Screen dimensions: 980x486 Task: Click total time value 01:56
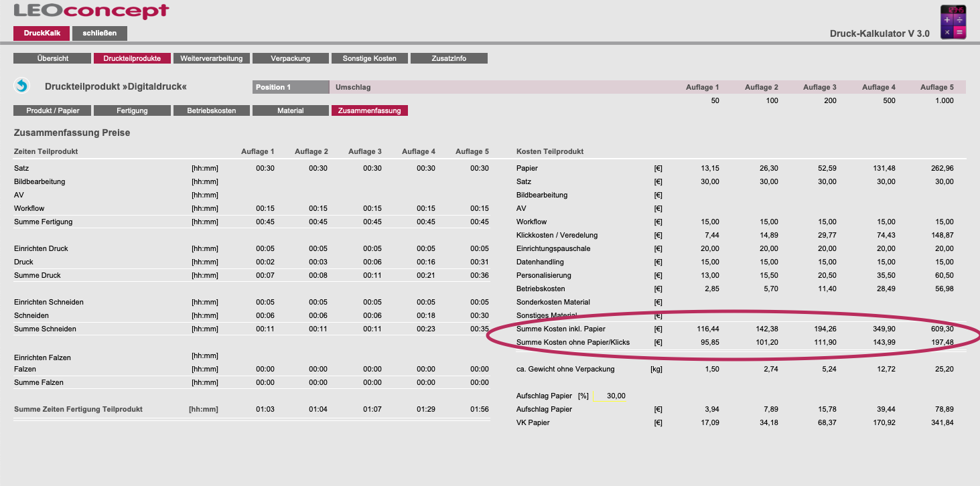point(480,409)
